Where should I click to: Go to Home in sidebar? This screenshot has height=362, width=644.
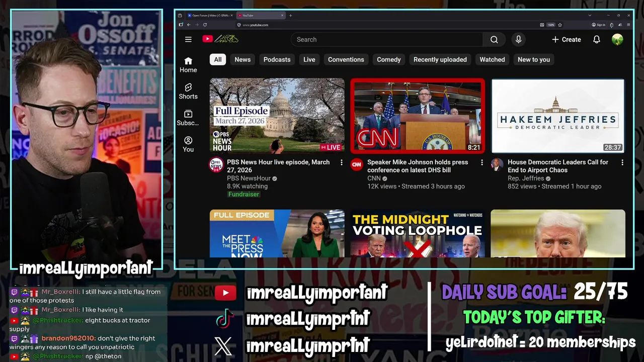tap(188, 65)
